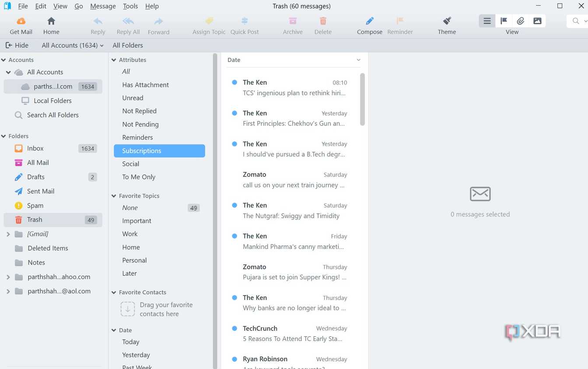Open the Drafts folder

[x=53, y=177]
